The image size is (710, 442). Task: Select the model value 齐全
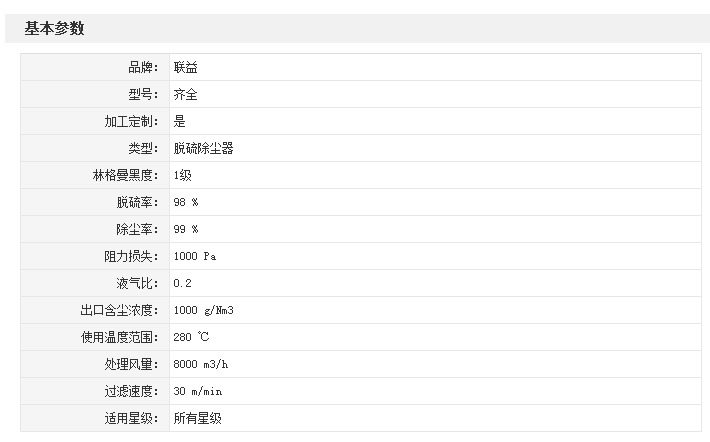(185, 94)
